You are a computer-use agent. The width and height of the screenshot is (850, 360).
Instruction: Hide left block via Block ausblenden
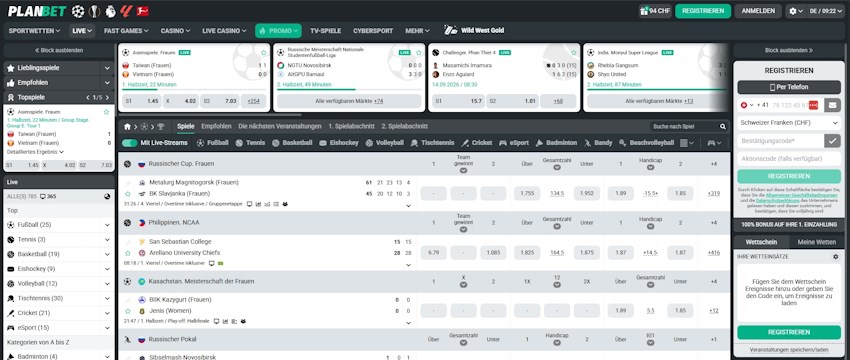(59, 50)
